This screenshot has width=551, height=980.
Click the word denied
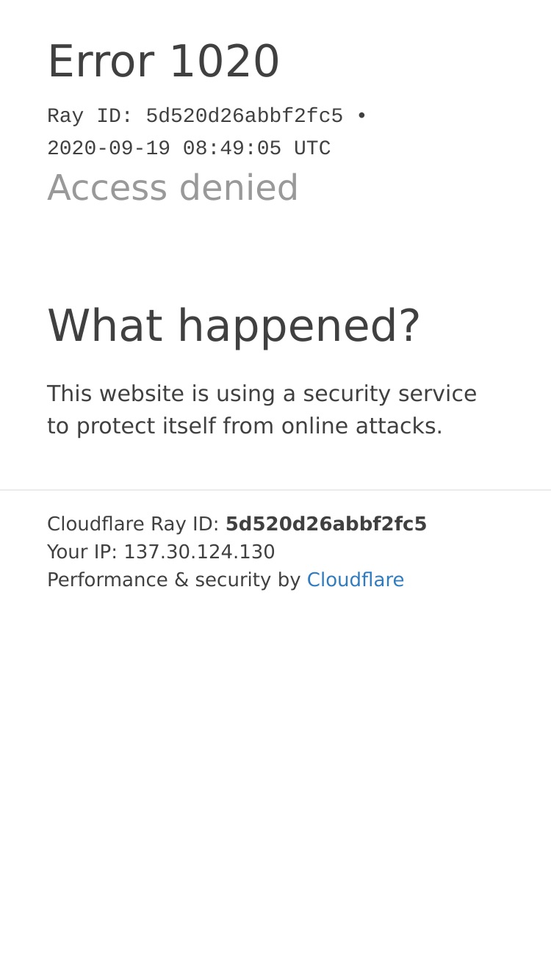239,187
